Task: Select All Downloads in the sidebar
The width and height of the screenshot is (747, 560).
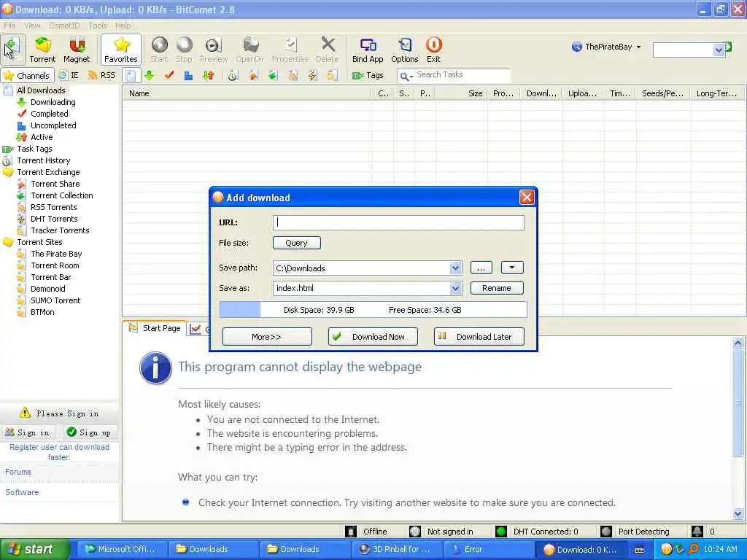Action: [41, 90]
